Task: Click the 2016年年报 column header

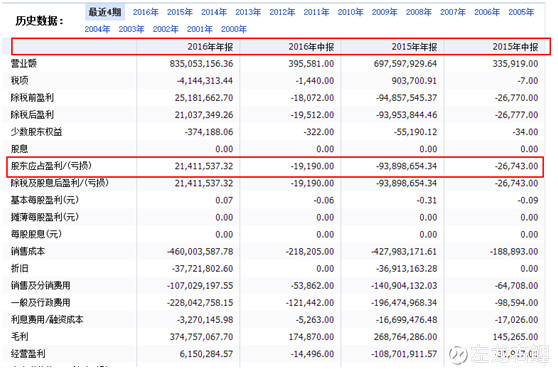Action: (x=210, y=47)
